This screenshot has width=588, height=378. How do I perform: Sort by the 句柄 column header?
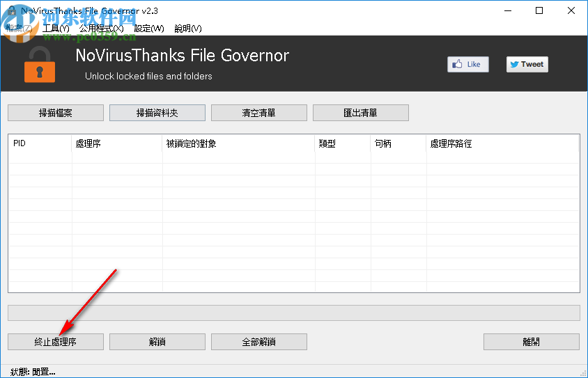coord(399,143)
